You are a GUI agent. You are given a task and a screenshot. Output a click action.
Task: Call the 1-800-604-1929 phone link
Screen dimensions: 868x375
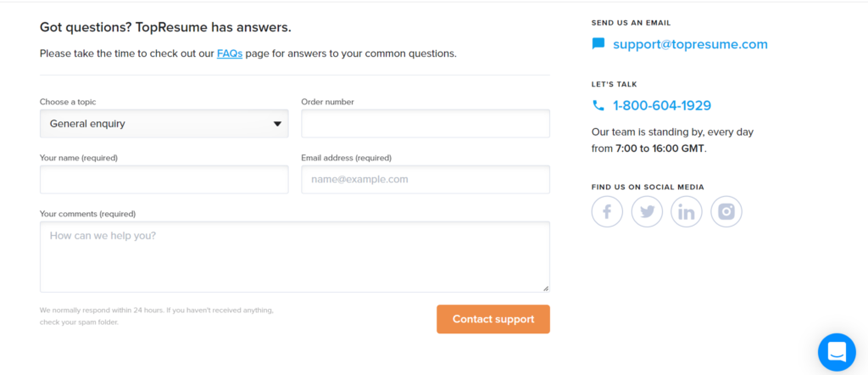[x=662, y=106]
